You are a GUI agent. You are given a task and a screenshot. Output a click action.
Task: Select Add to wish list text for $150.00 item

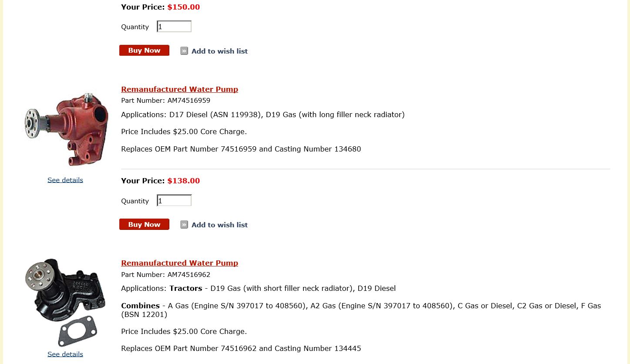(x=219, y=51)
